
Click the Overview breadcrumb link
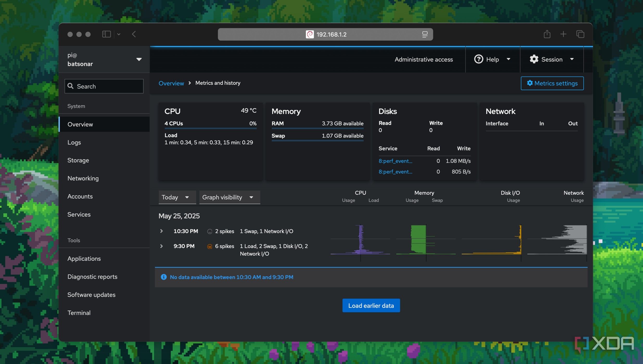point(171,83)
